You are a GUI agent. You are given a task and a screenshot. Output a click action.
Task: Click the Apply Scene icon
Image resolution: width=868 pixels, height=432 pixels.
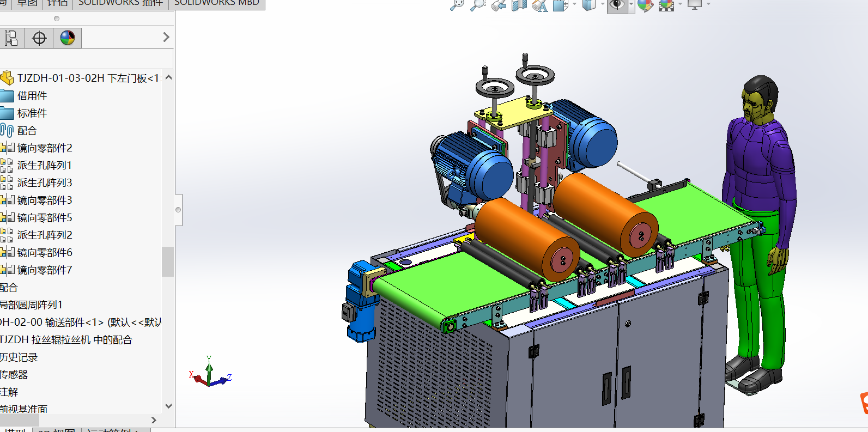666,5
